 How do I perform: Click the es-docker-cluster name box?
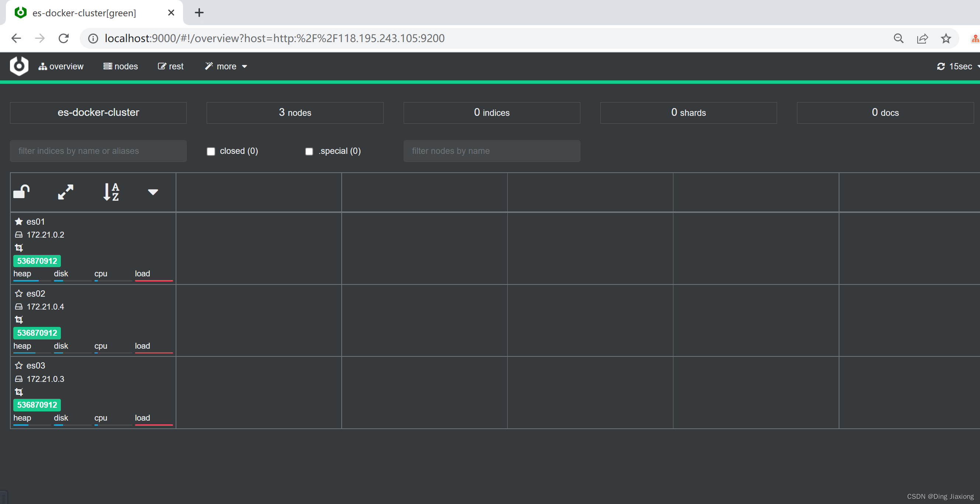coord(98,113)
